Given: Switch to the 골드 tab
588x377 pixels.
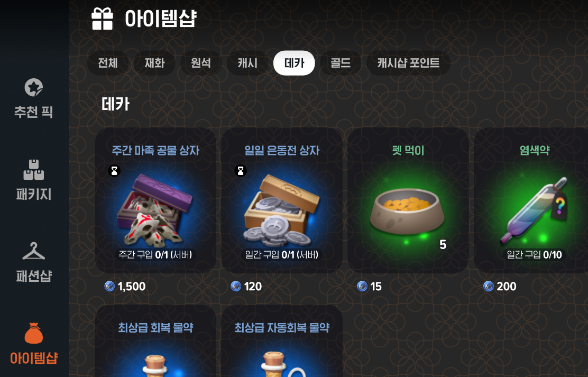Looking at the screenshot, I should 341,63.
